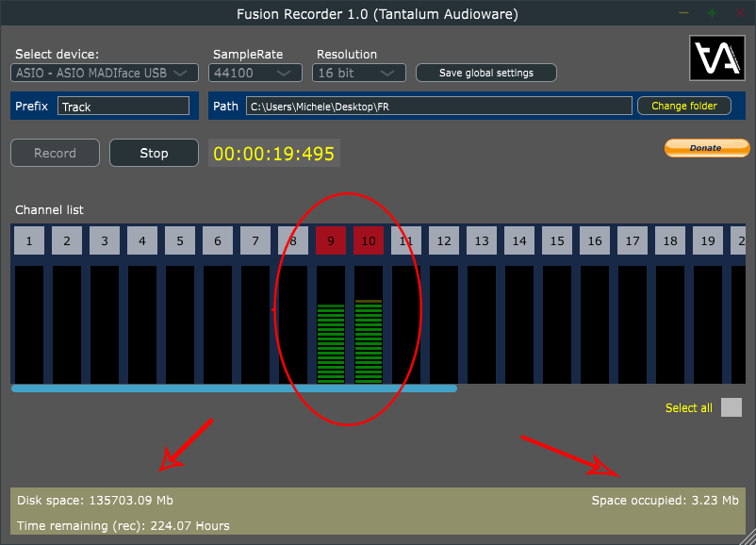
Task: Enable channel 12 for recording
Action: pos(444,240)
